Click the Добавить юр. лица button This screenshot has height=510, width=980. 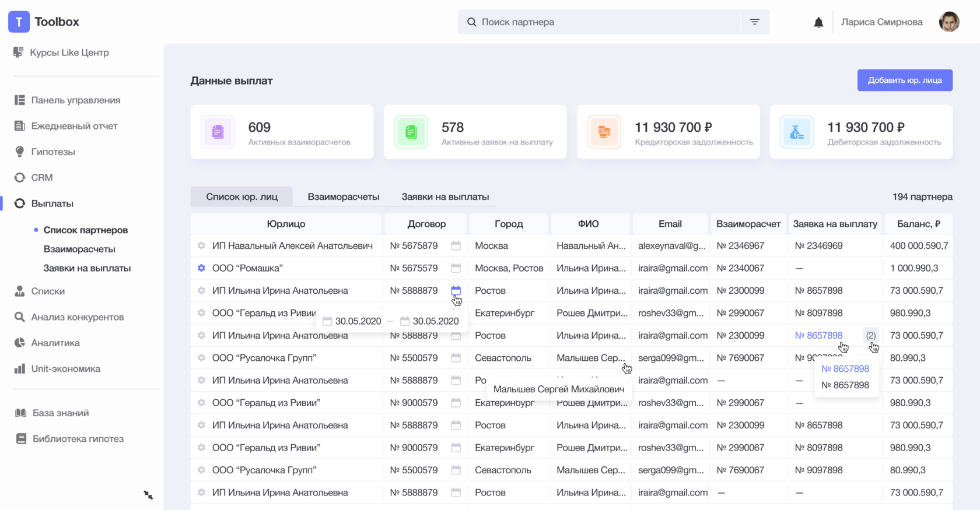coord(905,80)
